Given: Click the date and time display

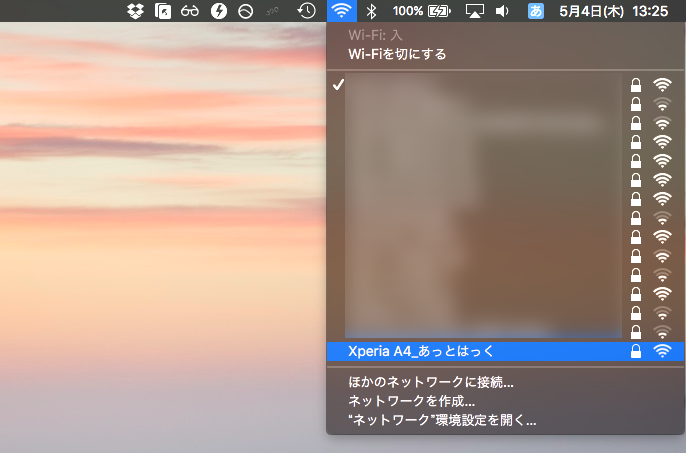Looking at the screenshot, I should [x=613, y=12].
